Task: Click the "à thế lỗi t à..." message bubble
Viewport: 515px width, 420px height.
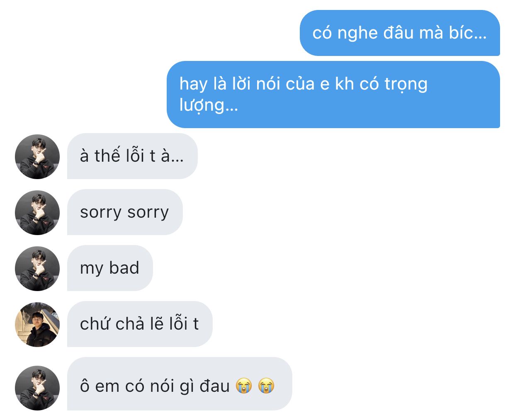Action: click(x=132, y=156)
